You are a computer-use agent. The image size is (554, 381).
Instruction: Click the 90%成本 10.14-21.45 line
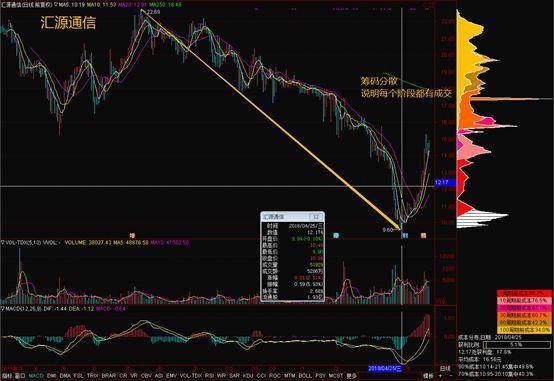click(x=496, y=367)
